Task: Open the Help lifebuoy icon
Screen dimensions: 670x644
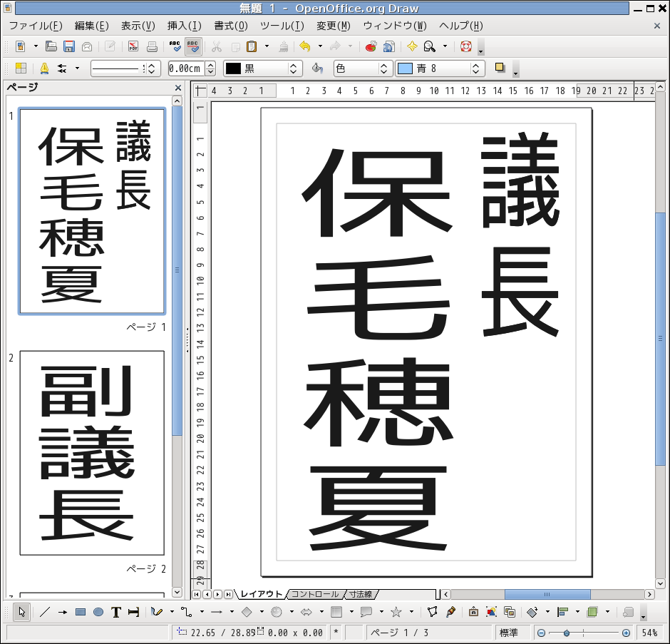Action: (466, 47)
